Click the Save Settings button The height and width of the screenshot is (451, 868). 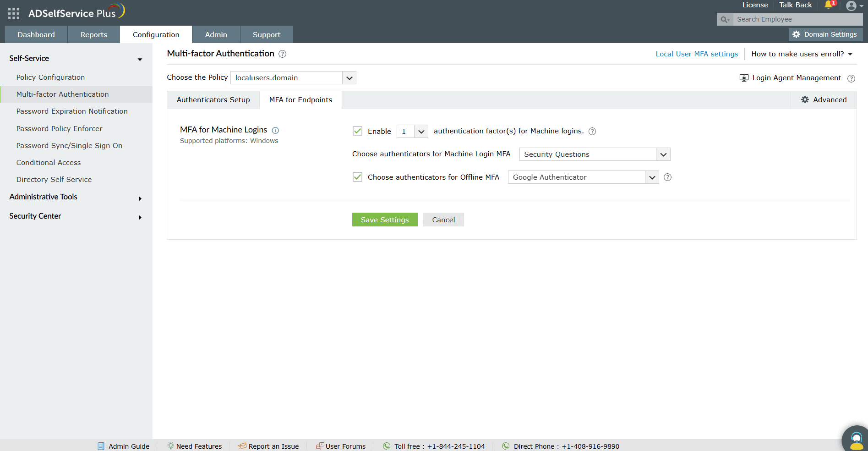pos(385,220)
